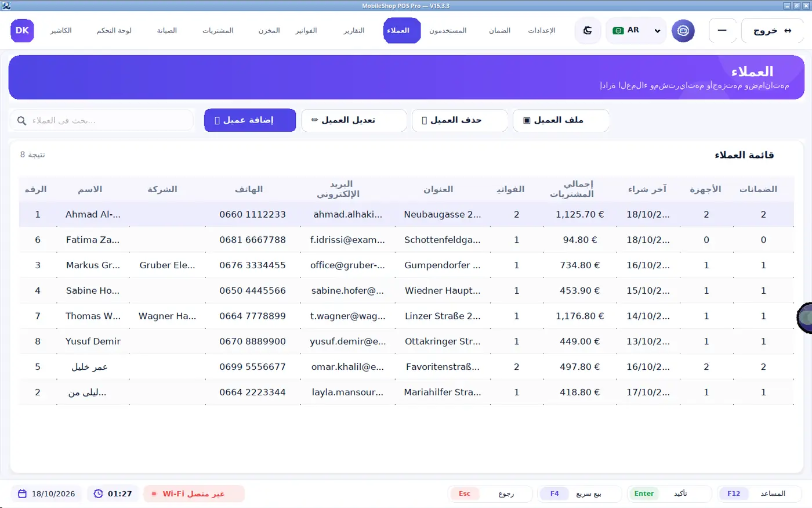Go to the الضمان tab
Screen dimensions: 812x508
coord(499,31)
